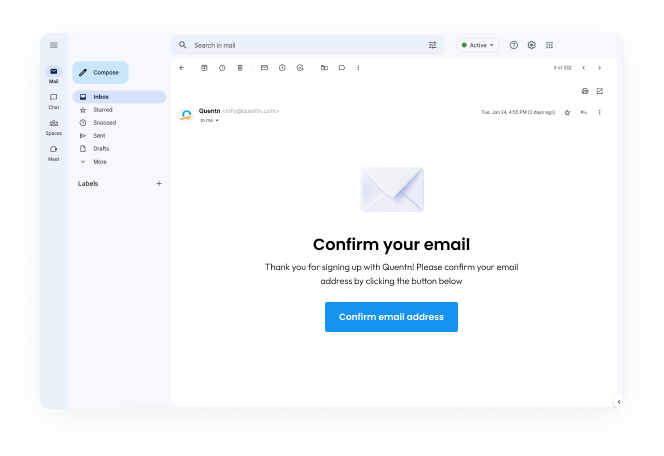Mark the email as unread
Viewport: 664px width, 456px height.
264,68
